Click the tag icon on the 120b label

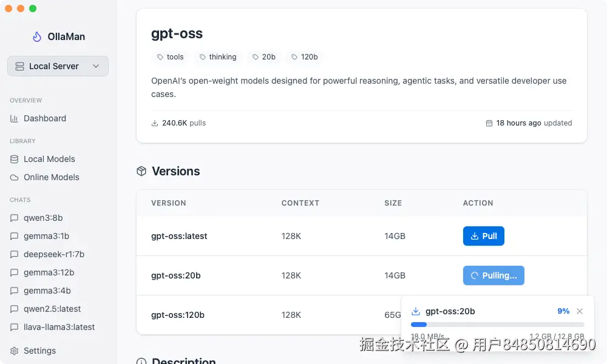point(294,57)
